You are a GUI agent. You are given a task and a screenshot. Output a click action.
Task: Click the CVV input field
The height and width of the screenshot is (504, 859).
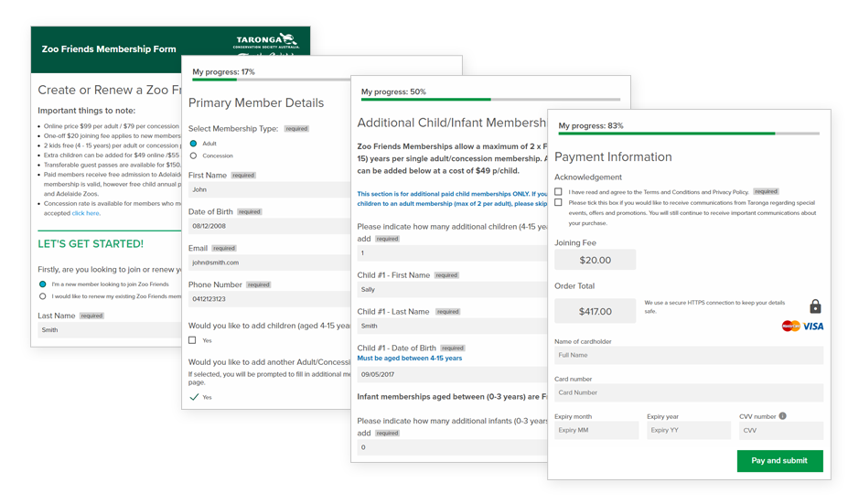coord(781,430)
